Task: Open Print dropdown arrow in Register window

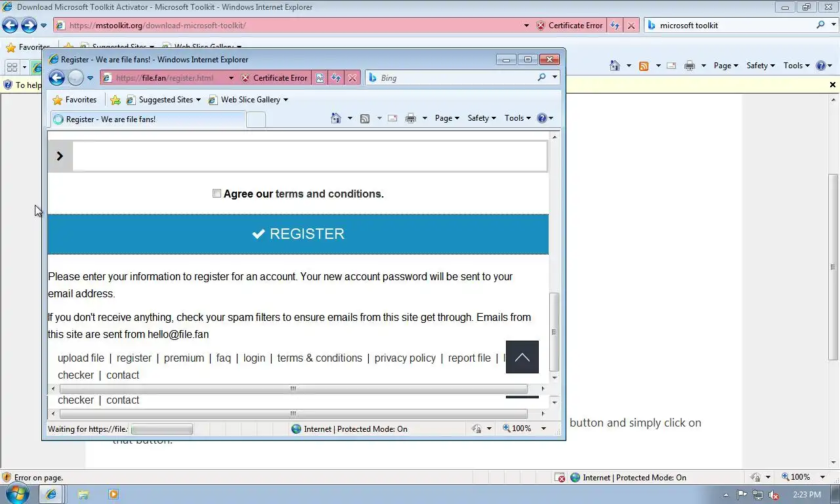Action: tap(425, 118)
